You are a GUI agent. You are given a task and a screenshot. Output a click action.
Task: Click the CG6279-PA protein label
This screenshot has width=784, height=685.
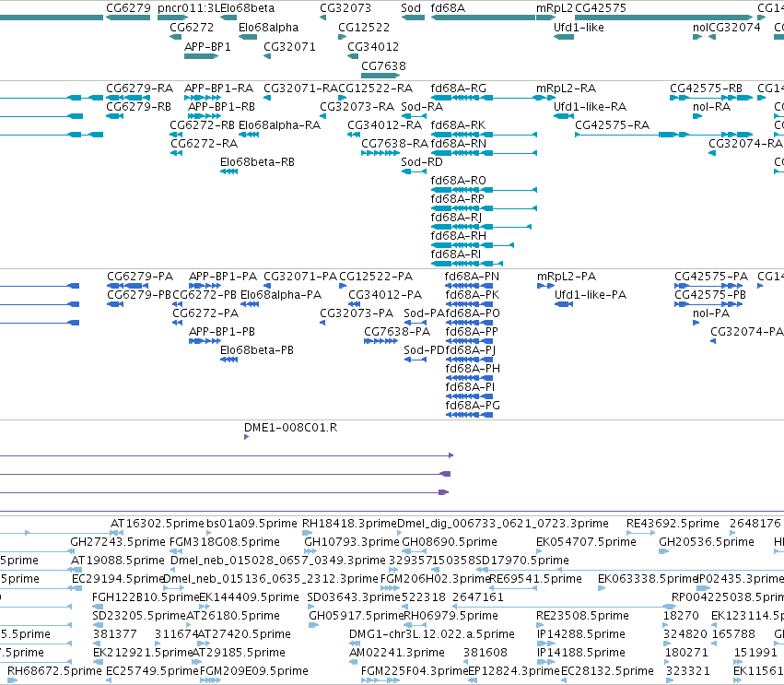tap(140, 277)
